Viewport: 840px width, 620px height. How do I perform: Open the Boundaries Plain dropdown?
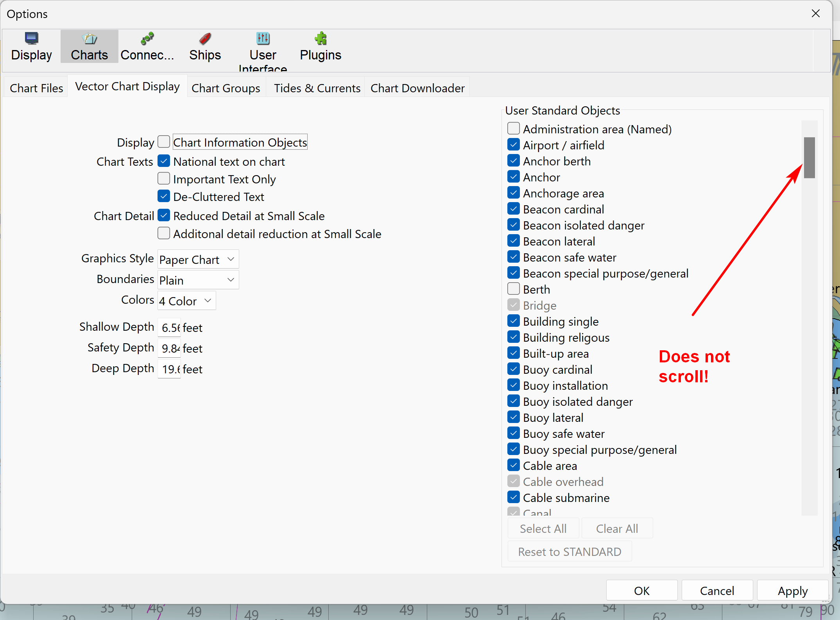pos(198,280)
